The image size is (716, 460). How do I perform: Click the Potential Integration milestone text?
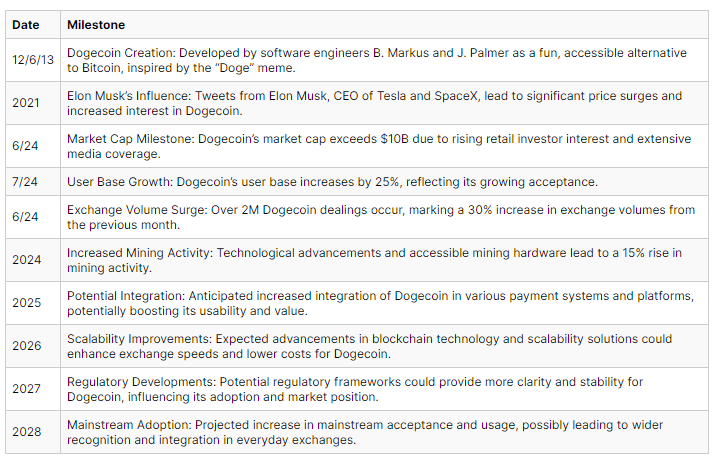click(380, 303)
